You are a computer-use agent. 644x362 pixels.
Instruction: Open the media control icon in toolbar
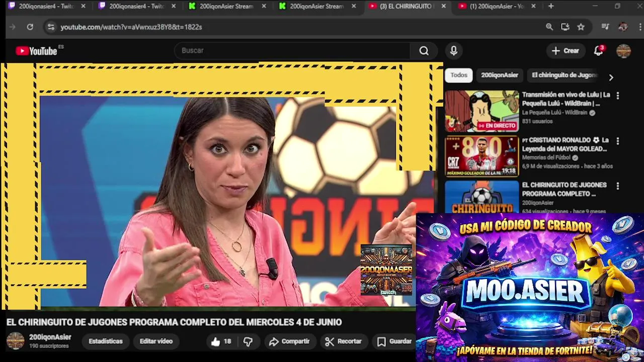[x=605, y=27]
